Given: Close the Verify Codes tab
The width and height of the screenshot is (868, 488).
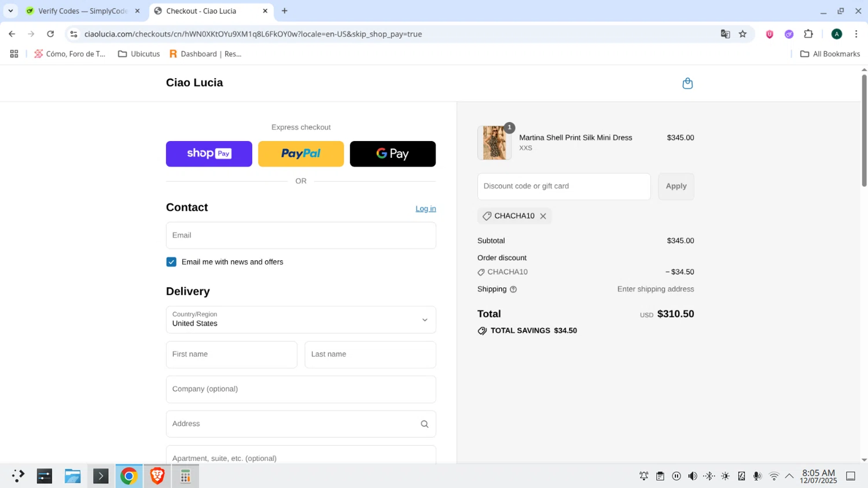Looking at the screenshot, I should click(137, 11).
